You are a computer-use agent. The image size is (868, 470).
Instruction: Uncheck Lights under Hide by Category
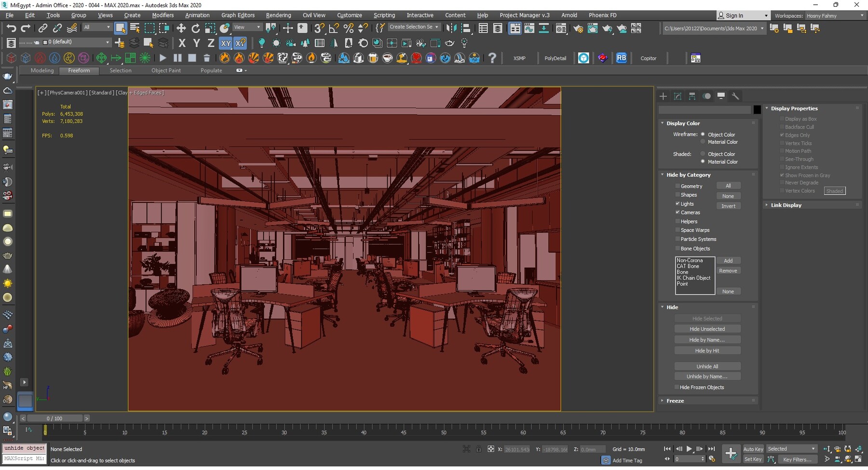[x=678, y=203]
